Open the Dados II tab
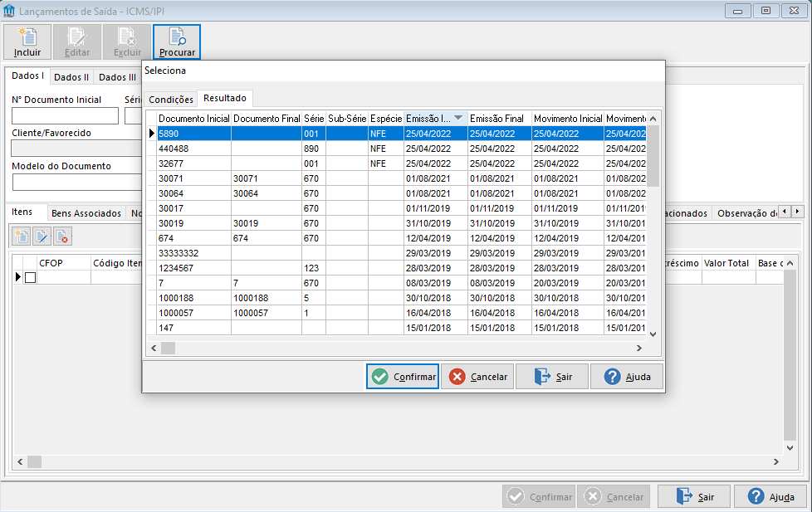The image size is (812, 512). coord(71,77)
